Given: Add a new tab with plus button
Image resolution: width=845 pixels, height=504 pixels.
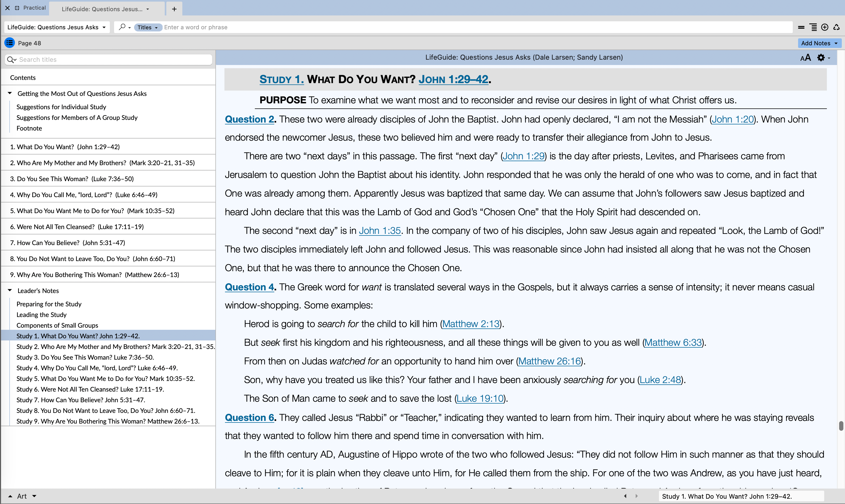Looking at the screenshot, I should point(174,9).
